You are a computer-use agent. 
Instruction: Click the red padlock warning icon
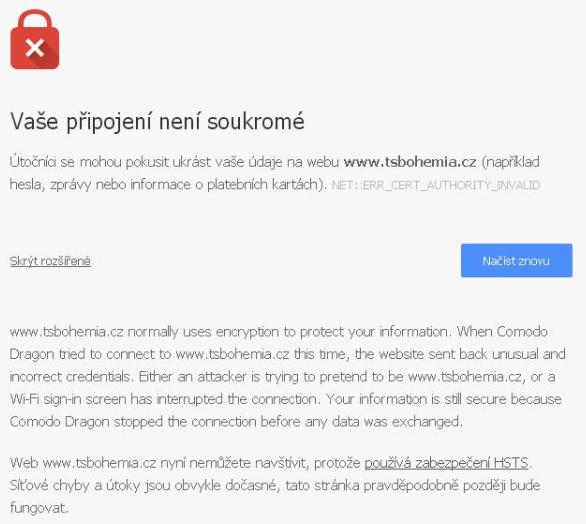coord(35,40)
